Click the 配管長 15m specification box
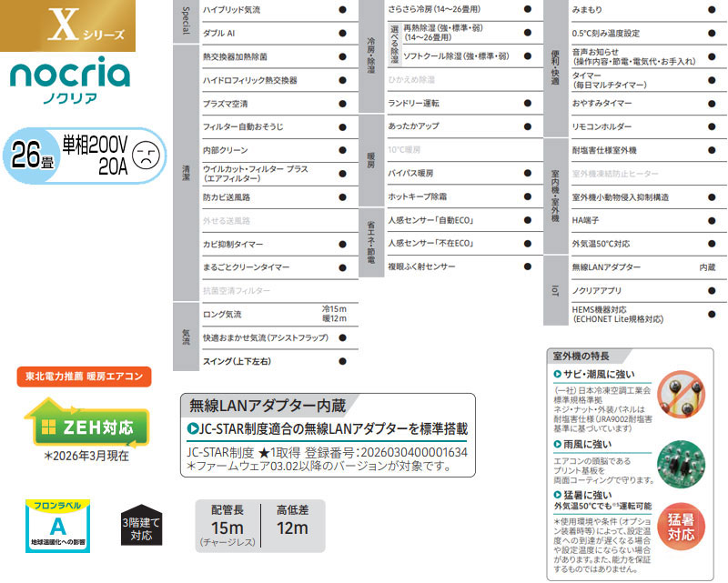Image resolution: width=728 pixels, height=583 pixels. [x=227, y=526]
